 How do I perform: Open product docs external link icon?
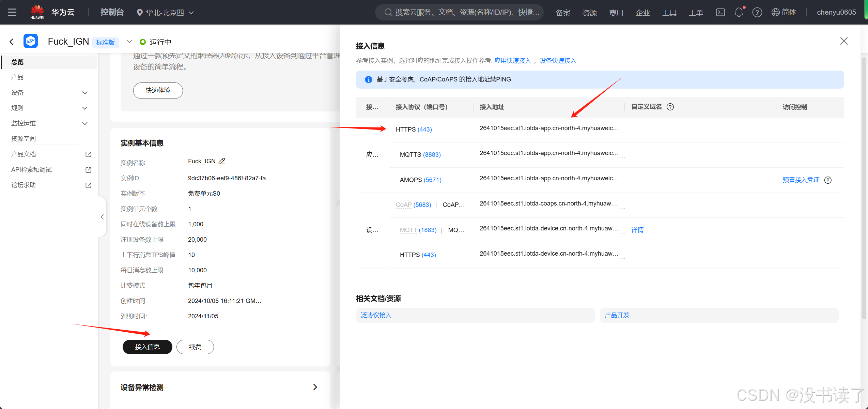pos(88,154)
